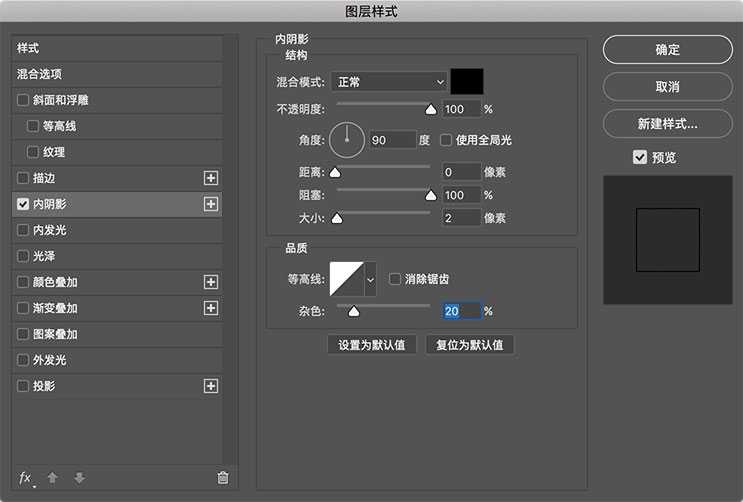Screen dimensions: 743x502
Task: Uncheck the 预览 checkbox
Action: click(640, 157)
